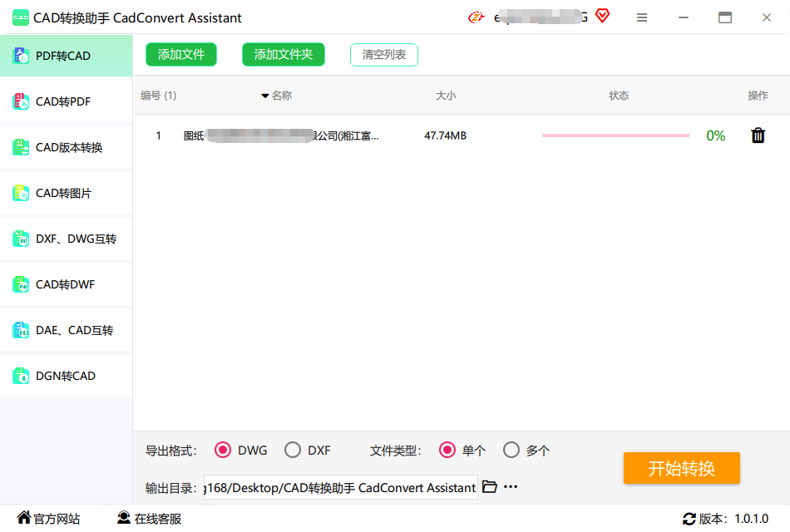Click the VIP diamond badge icon
This screenshot has height=532, width=790.
[602, 16]
